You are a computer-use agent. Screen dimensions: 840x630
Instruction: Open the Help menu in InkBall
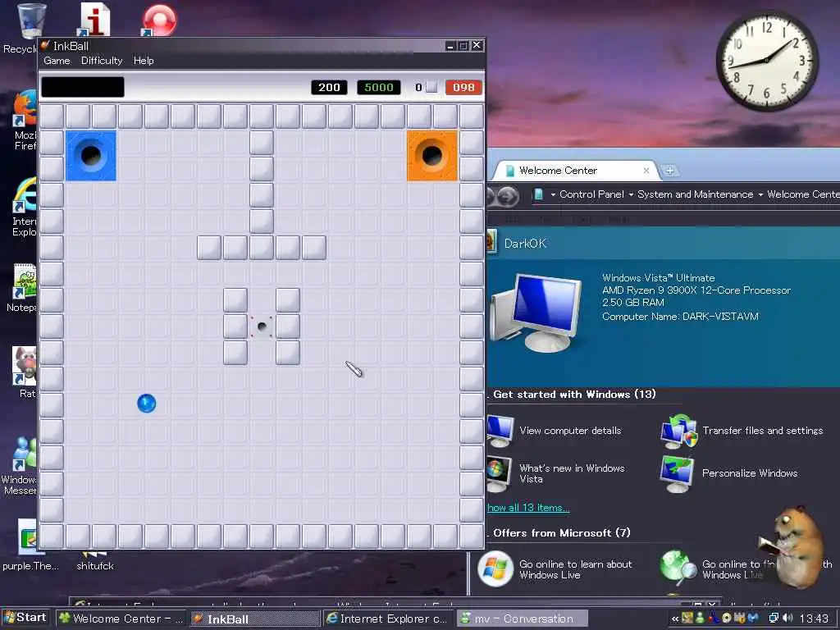pos(144,61)
